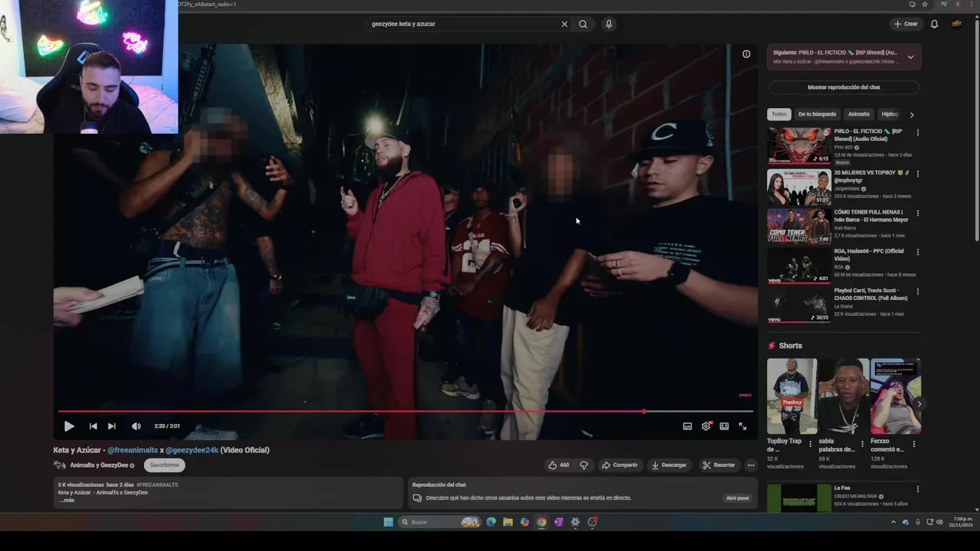The height and width of the screenshot is (551, 980).
Task: Open Google Chrome from taskbar
Action: (x=541, y=522)
